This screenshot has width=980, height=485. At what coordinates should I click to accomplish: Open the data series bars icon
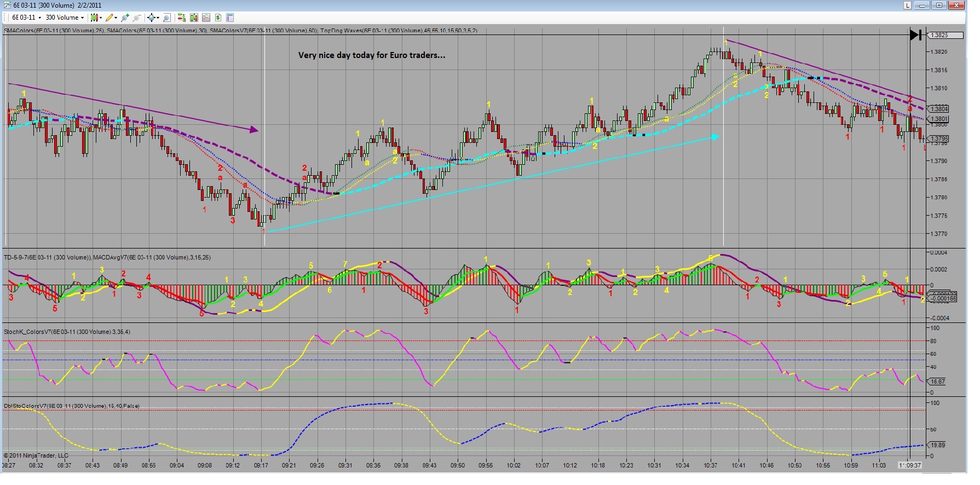tap(194, 18)
